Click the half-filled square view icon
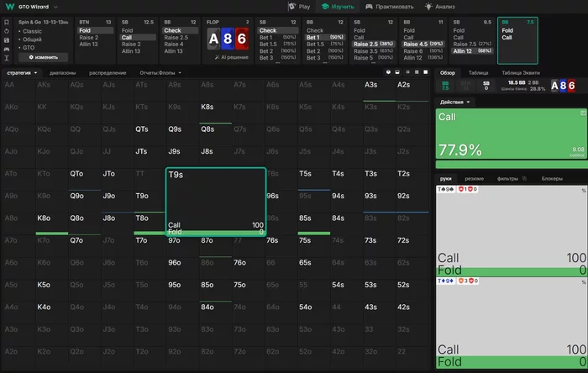The width and height of the screenshot is (588, 373). (x=397, y=72)
